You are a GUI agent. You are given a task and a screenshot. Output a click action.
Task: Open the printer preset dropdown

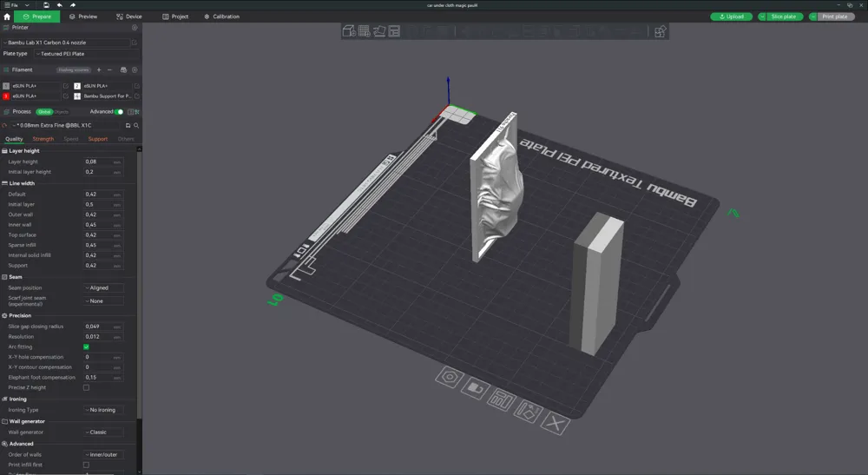65,43
